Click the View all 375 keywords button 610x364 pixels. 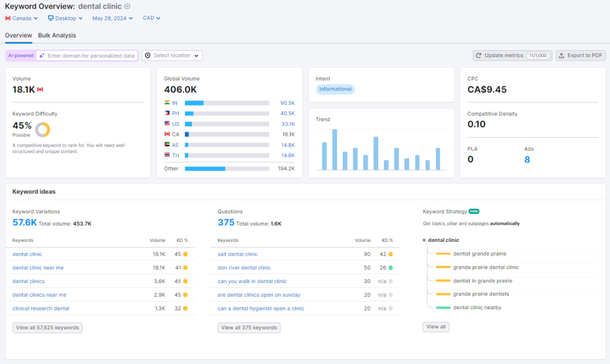coord(248,328)
